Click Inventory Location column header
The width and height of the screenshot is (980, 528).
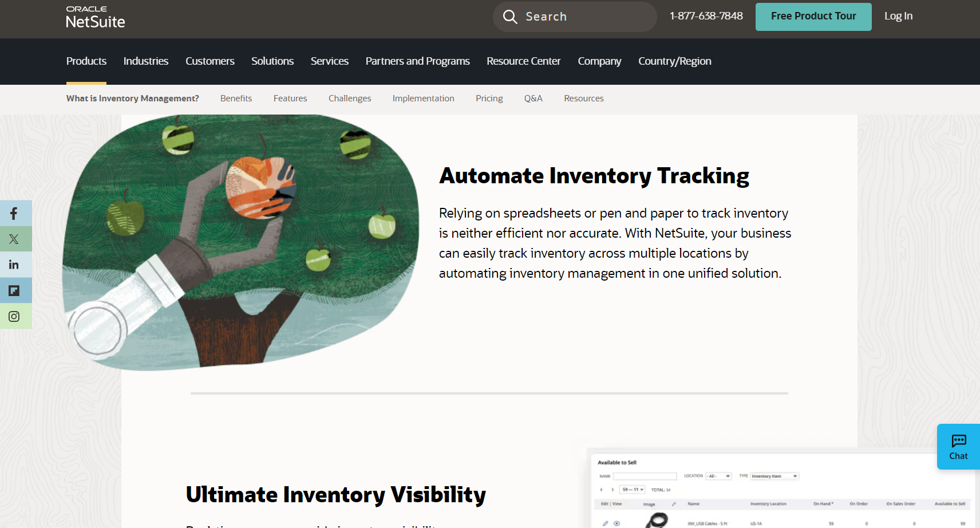(768, 504)
